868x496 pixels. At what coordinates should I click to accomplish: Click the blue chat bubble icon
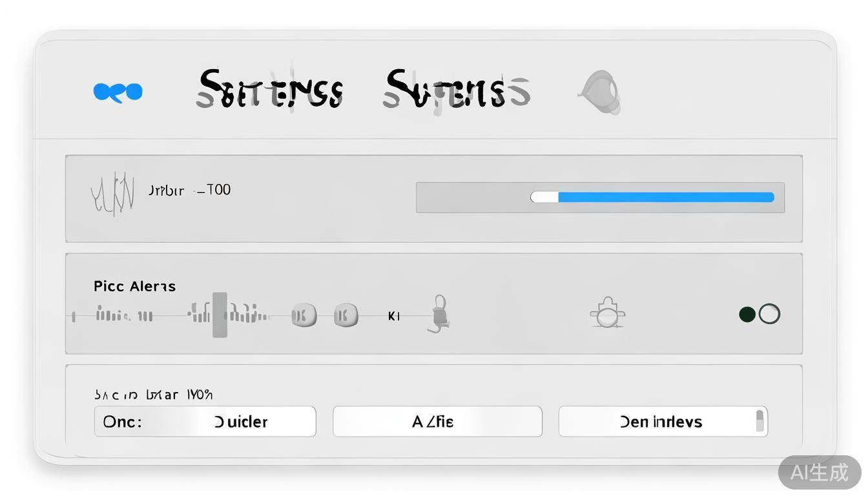(118, 92)
